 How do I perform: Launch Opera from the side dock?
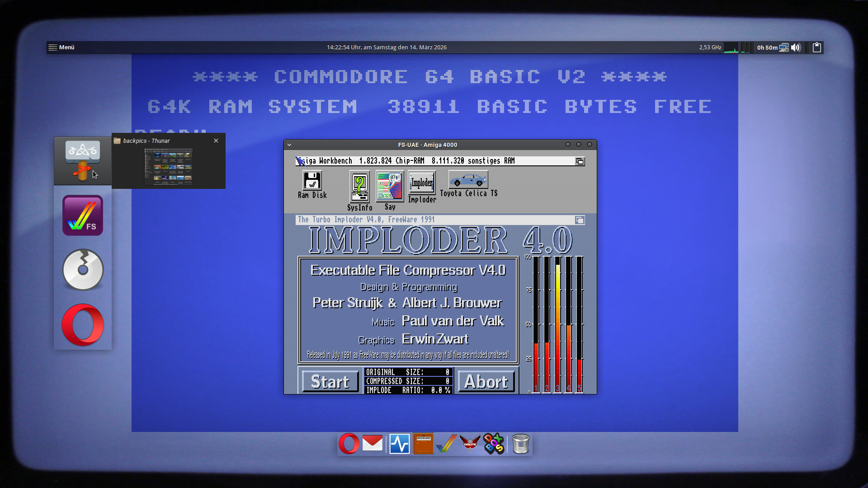83,325
